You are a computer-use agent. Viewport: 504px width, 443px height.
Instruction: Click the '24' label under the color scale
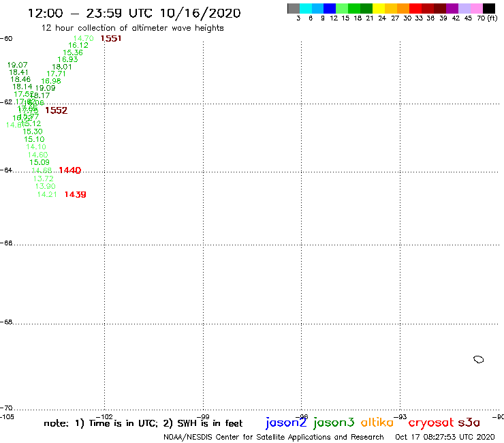382,18
